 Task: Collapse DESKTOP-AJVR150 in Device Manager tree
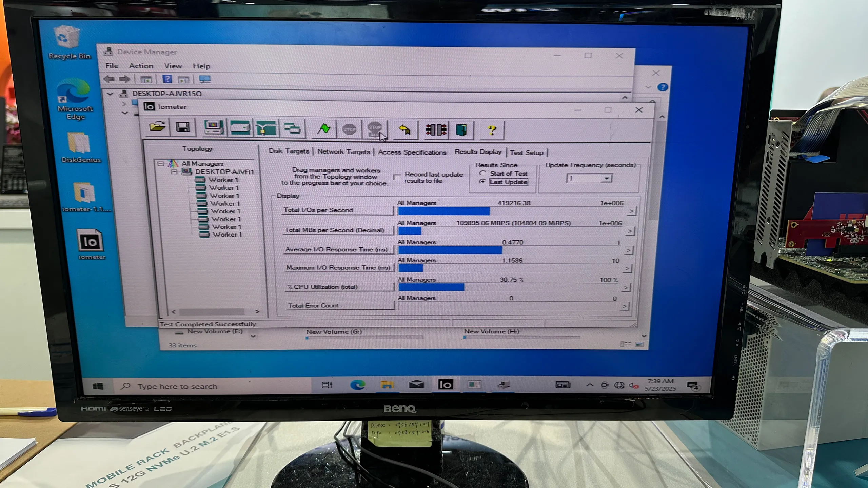tap(110, 94)
